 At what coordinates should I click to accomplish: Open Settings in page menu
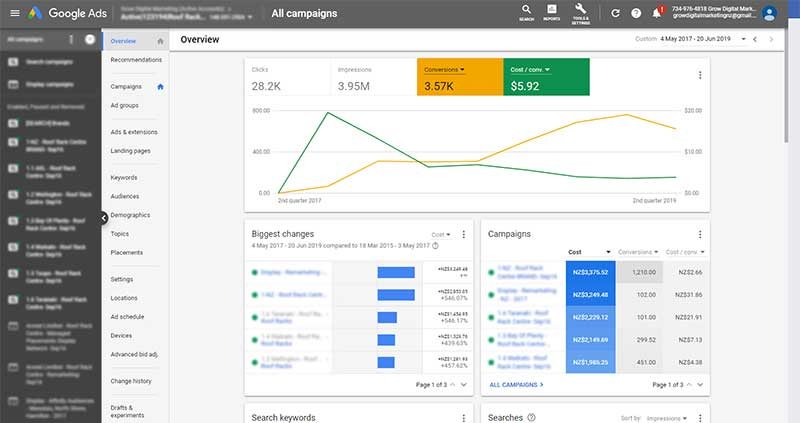122,280
